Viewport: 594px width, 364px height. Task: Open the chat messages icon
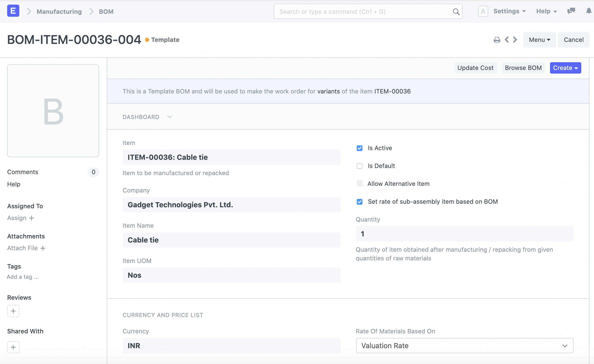(x=571, y=11)
